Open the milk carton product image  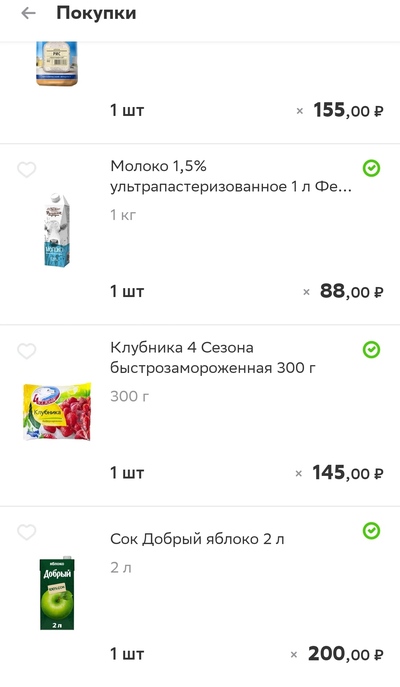pos(57,230)
